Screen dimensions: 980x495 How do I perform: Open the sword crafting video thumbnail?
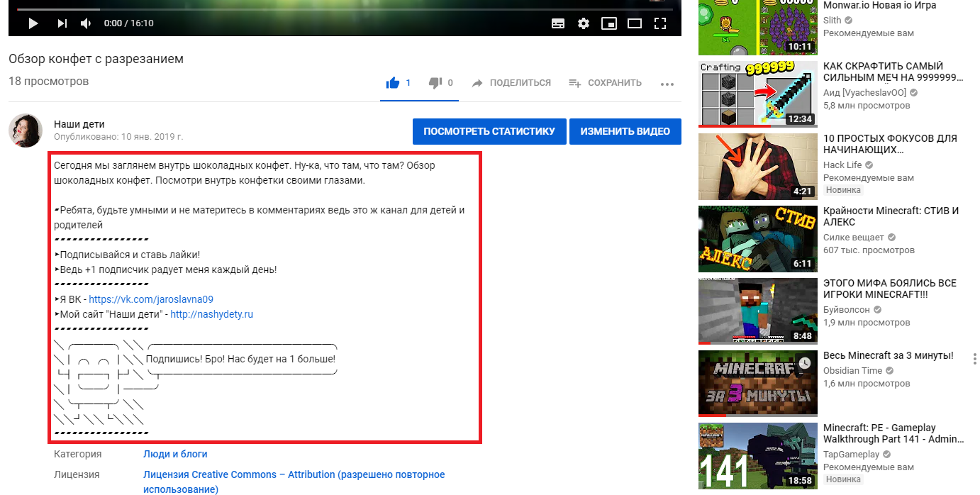(x=757, y=94)
